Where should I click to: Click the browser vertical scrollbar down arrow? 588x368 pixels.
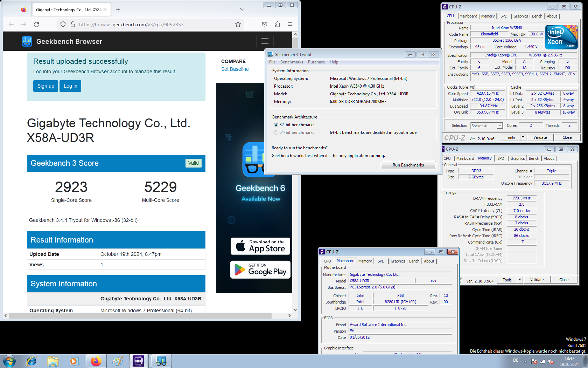[295, 310]
